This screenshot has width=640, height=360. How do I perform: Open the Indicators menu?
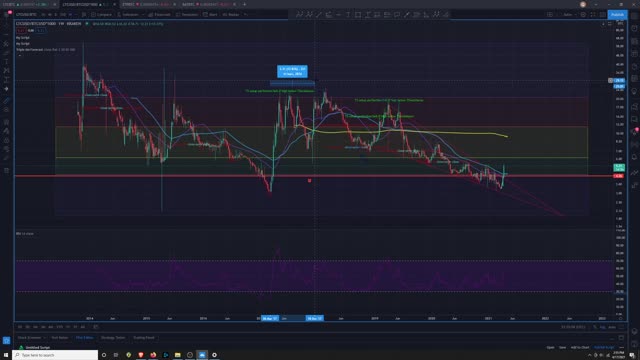click(x=129, y=14)
